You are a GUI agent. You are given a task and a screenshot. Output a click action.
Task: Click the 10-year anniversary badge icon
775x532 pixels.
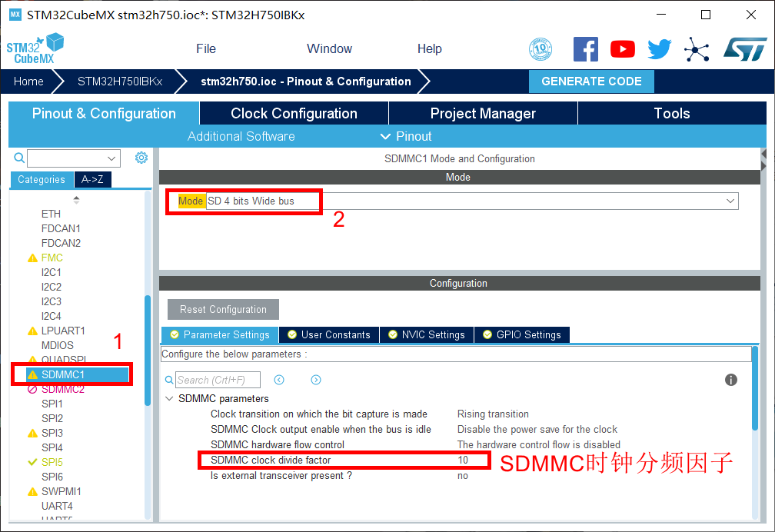pyautogui.click(x=541, y=49)
